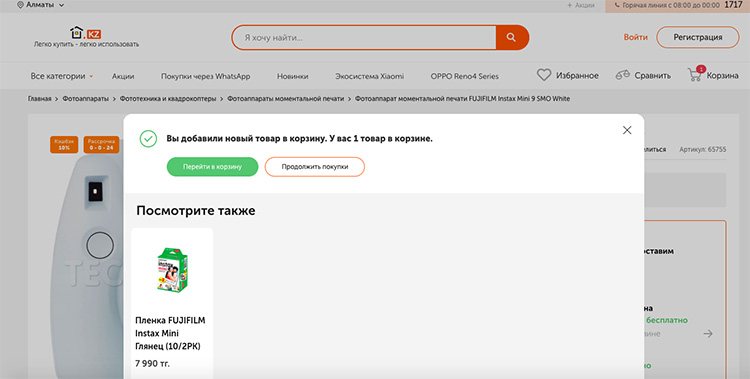Click the Я хочу найти search field
The width and height of the screenshot is (750, 379).
pos(364,37)
